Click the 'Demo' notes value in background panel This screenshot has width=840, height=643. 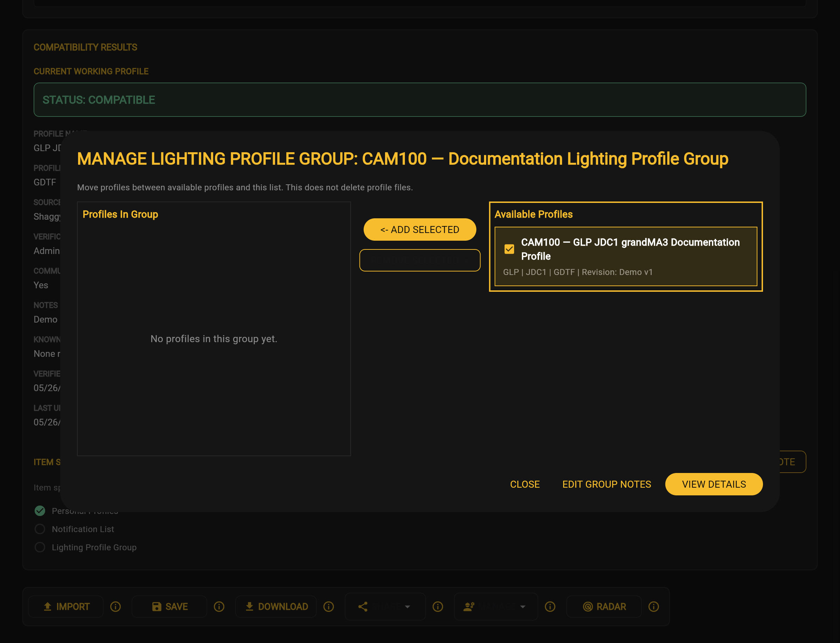(45, 320)
